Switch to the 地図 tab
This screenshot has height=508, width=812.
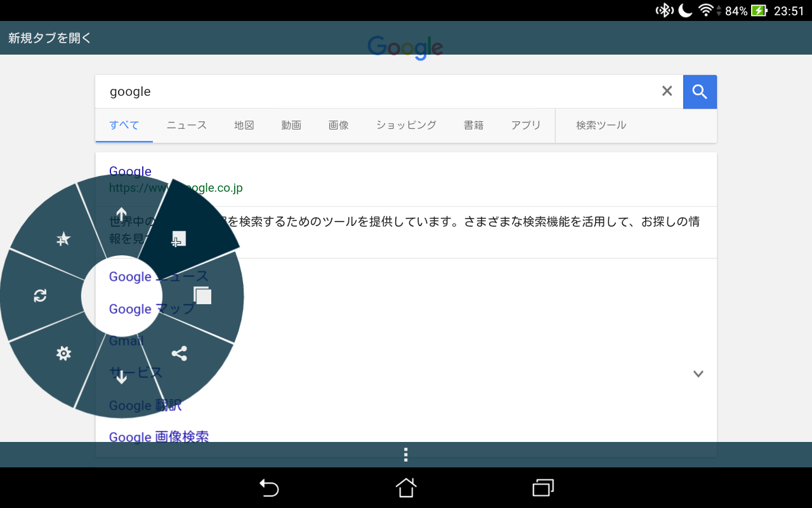(244, 125)
